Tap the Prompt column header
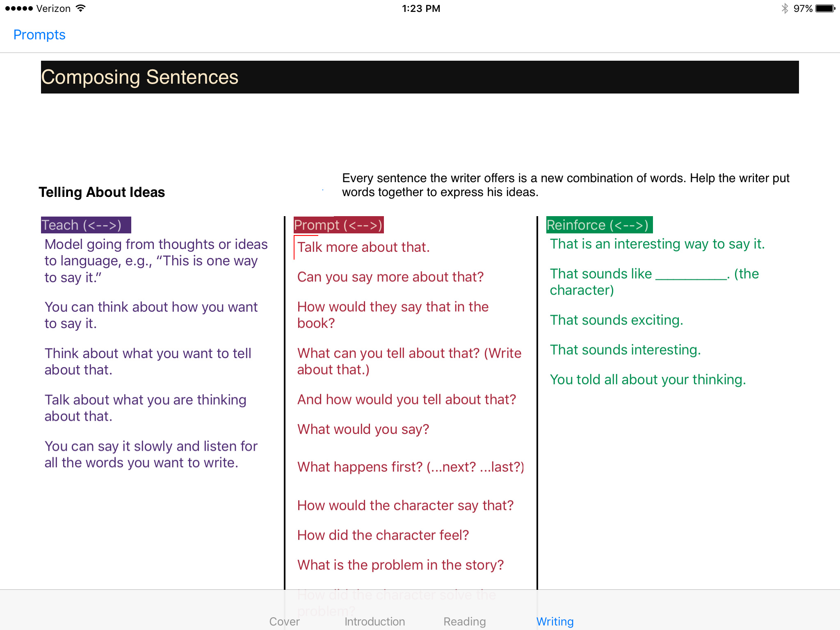The height and width of the screenshot is (630, 840). pyautogui.click(x=338, y=225)
